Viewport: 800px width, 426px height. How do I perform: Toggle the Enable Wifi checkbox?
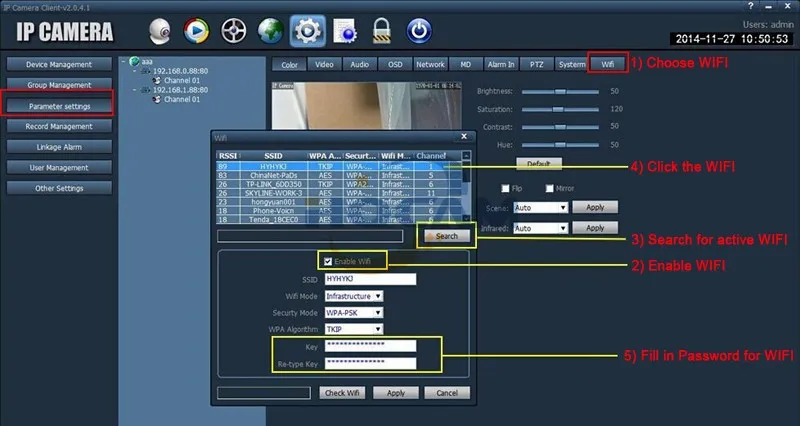[328, 261]
